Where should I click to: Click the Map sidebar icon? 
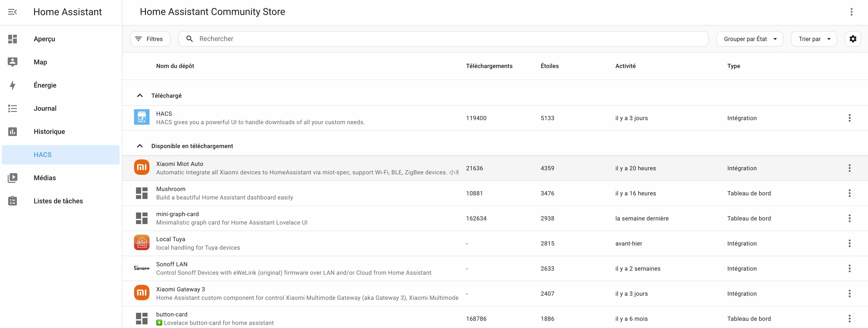(x=13, y=62)
